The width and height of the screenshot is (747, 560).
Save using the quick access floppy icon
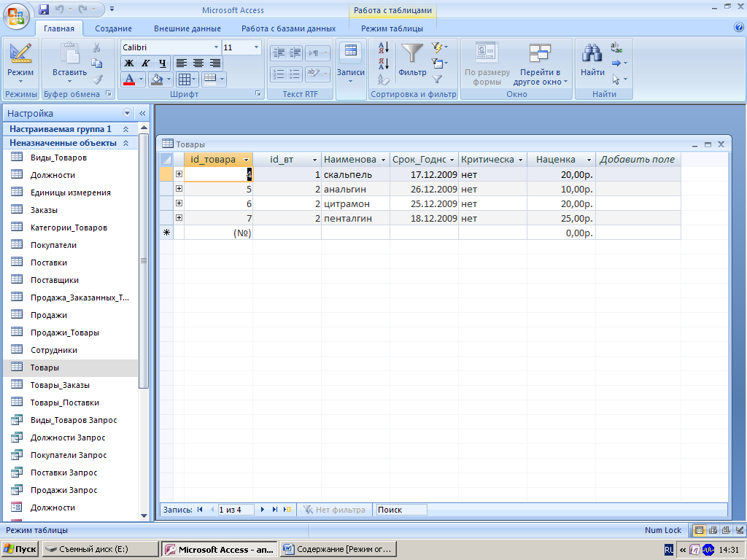pyautogui.click(x=44, y=9)
